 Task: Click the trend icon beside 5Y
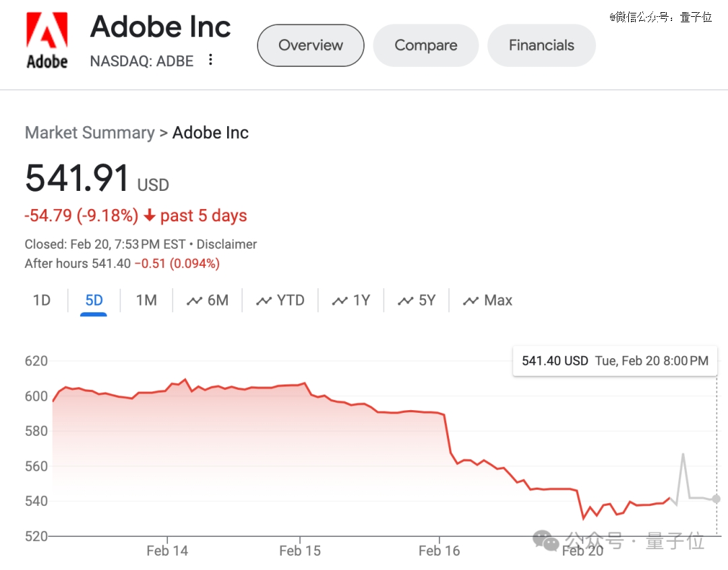click(405, 301)
